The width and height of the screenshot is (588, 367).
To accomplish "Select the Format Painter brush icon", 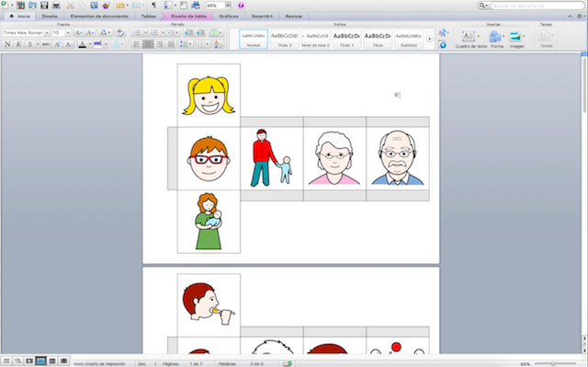I will pyautogui.click(x=107, y=6).
